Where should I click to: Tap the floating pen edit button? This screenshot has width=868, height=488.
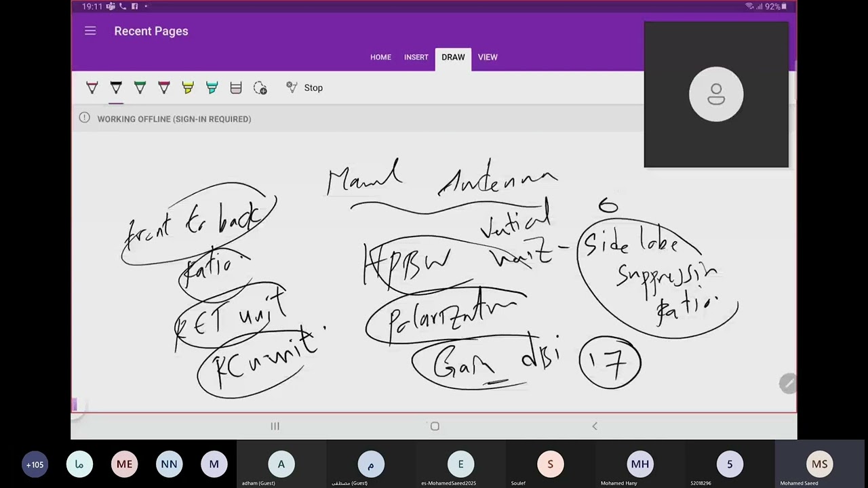(x=787, y=384)
